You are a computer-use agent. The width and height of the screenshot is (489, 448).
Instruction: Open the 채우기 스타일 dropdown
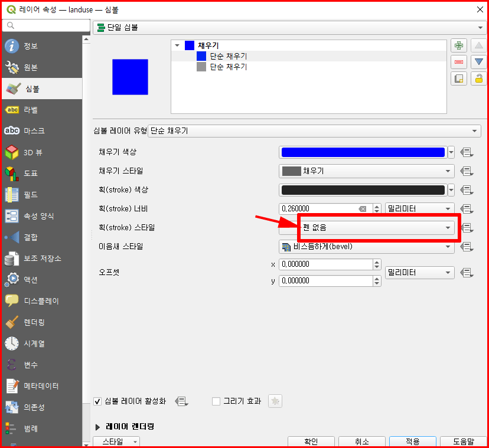tap(366, 171)
